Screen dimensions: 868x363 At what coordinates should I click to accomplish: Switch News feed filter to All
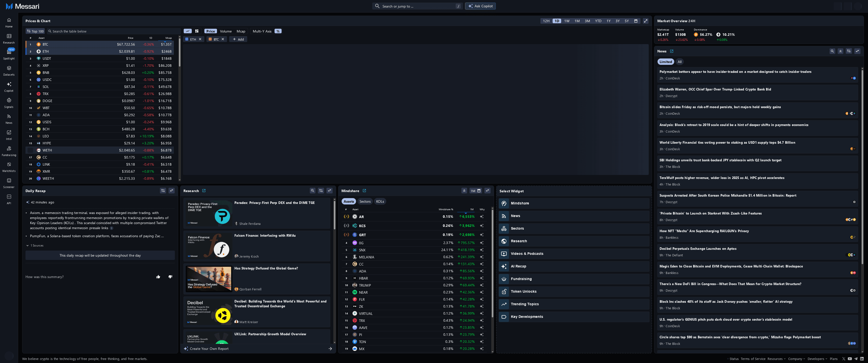point(680,62)
